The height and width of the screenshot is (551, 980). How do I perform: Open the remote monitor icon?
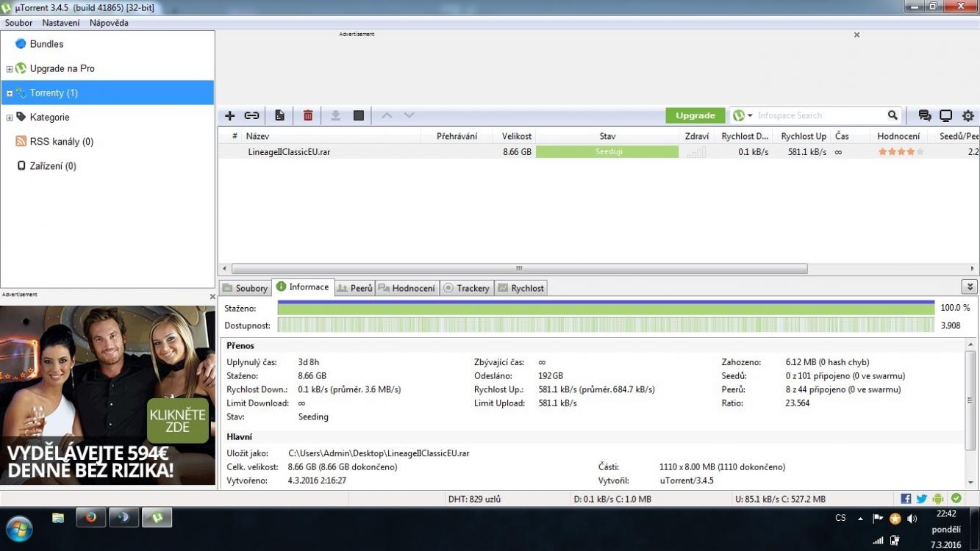(x=946, y=115)
